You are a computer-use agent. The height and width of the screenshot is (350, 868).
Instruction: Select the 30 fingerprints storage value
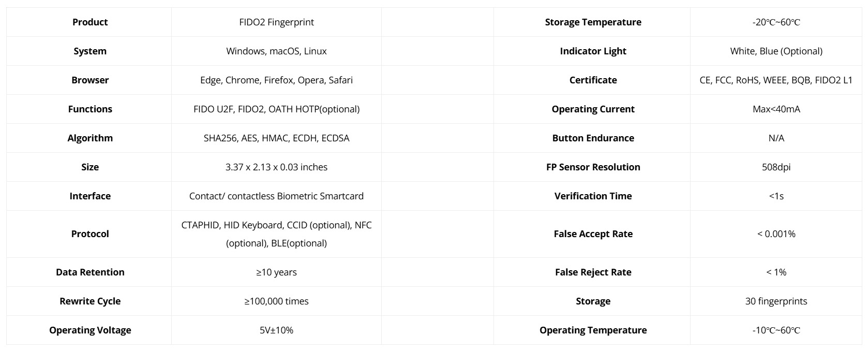click(x=776, y=301)
